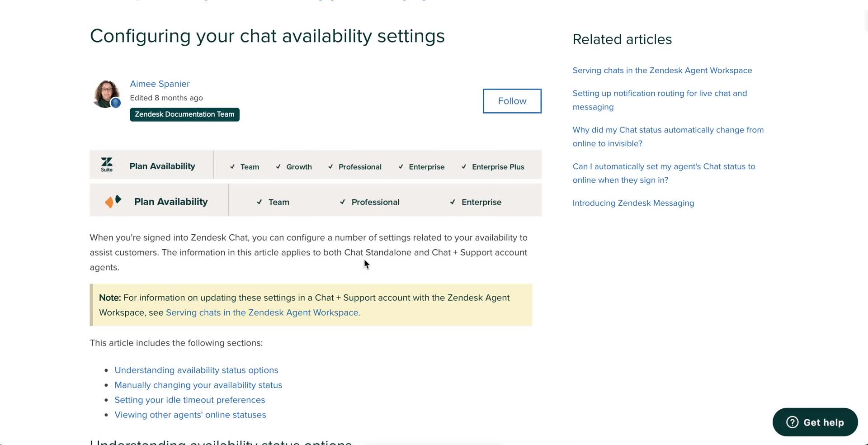Open Why did my Chat status change article

[668, 137]
